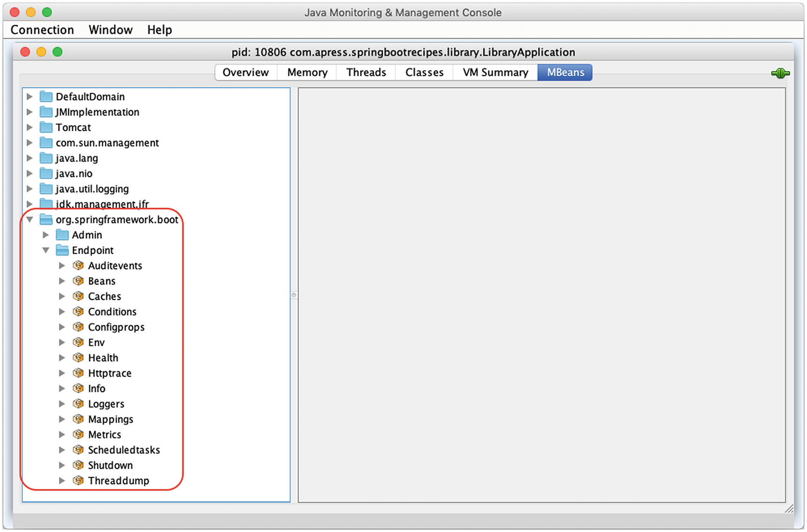Close the inner LibraryApplication window
This screenshot has height=532, width=807.
tap(25, 52)
